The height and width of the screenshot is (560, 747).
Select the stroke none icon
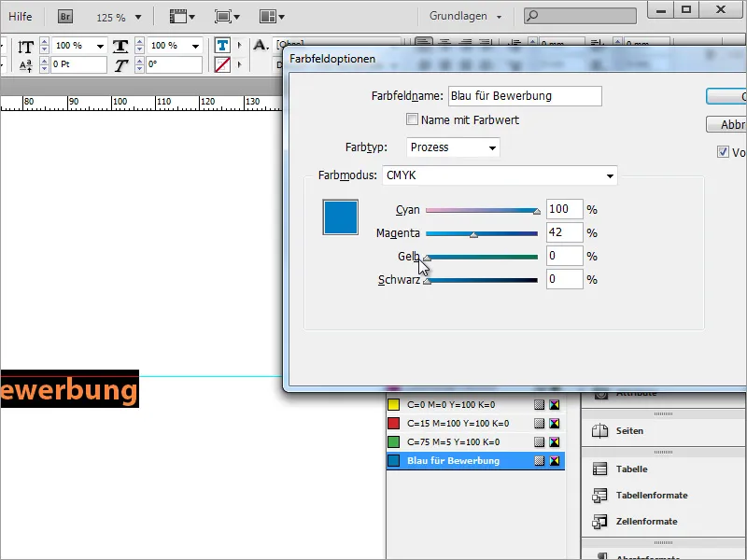click(222, 64)
